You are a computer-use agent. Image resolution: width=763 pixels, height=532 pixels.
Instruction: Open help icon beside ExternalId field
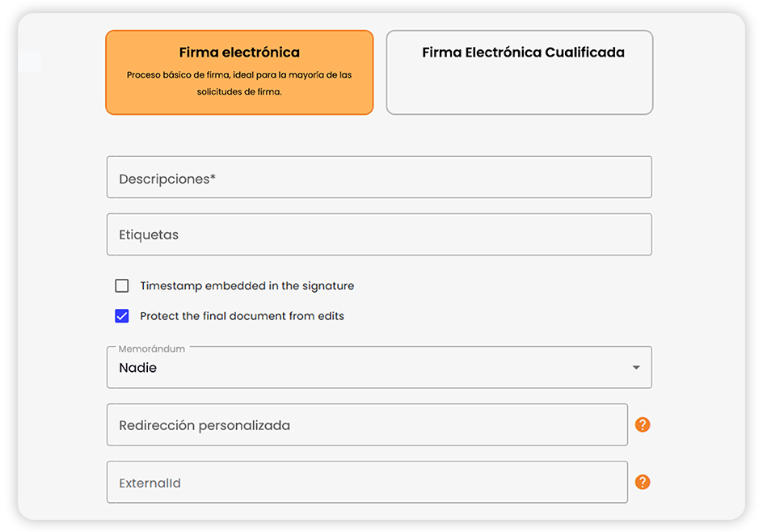(643, 482)
